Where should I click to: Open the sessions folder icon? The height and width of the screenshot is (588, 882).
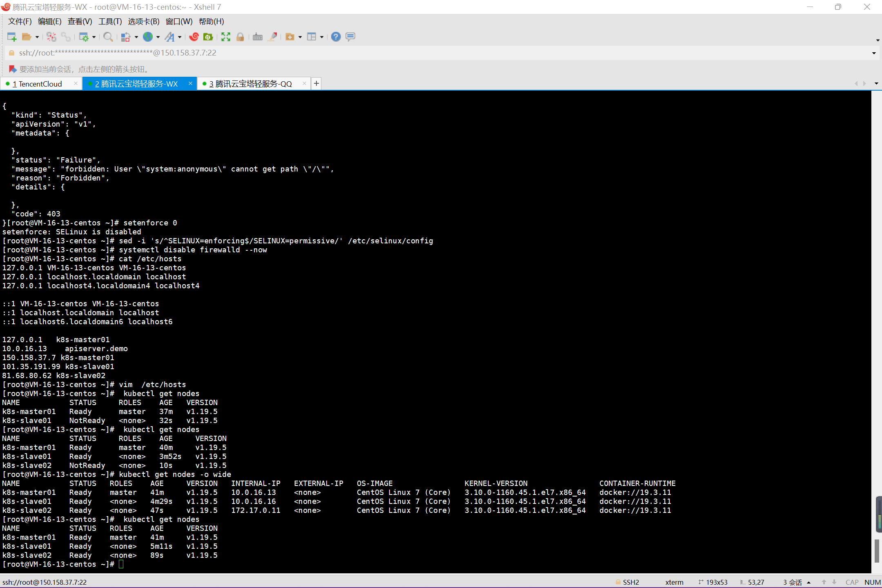click(x=26, y=37)
